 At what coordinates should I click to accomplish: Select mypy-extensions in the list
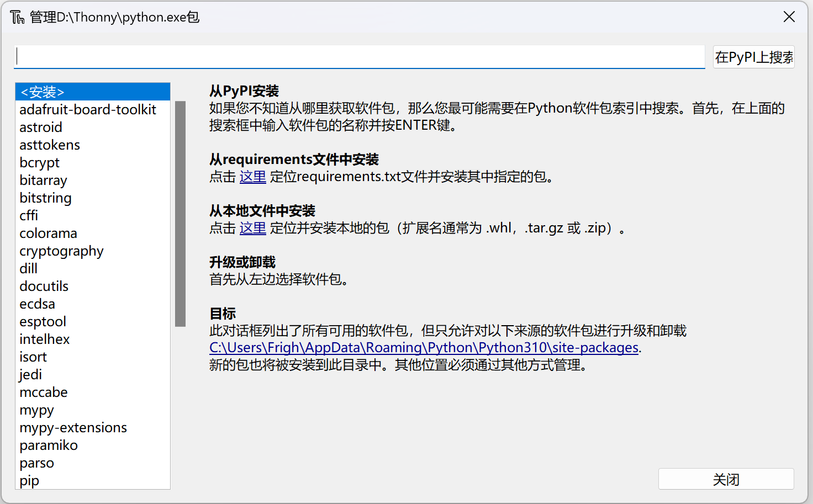click(x=73, y=427)
